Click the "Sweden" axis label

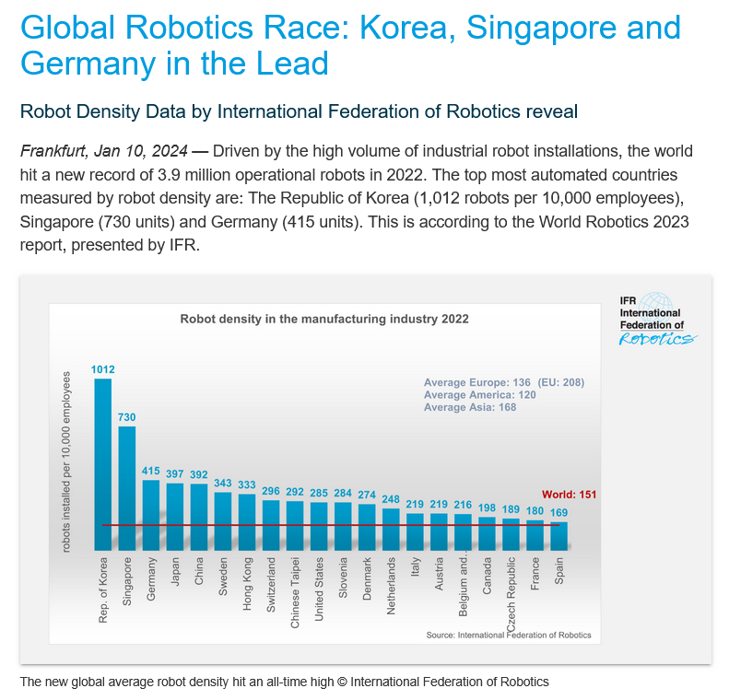(223, 577)
